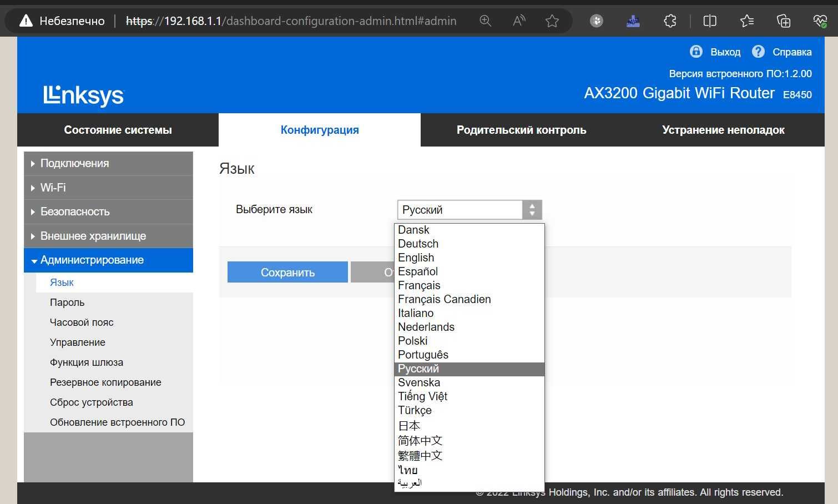Choose Nederlands from language list
Viewport: 838px width, 504px height.
coord(470,327)
